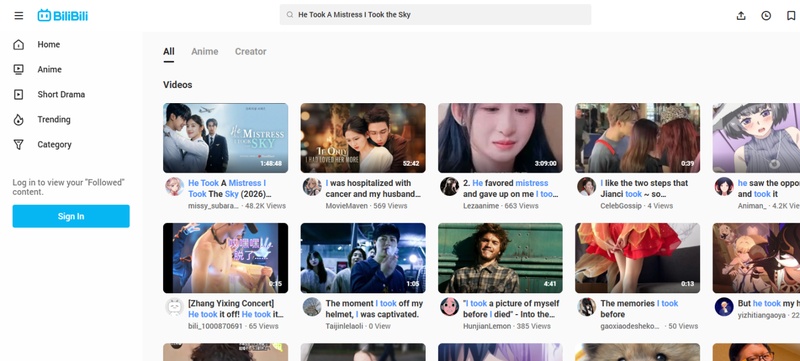
Task: Open Short Drama in sidebar
Action: (61, 94)
